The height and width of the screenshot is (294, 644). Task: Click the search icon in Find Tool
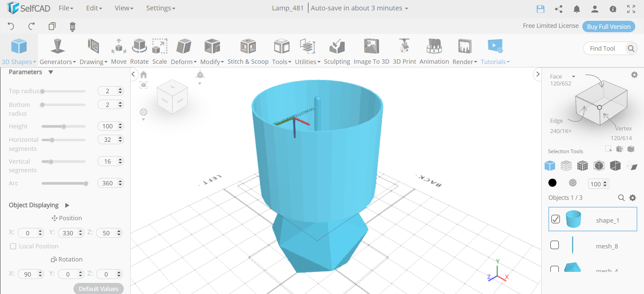tap(631, 49)
